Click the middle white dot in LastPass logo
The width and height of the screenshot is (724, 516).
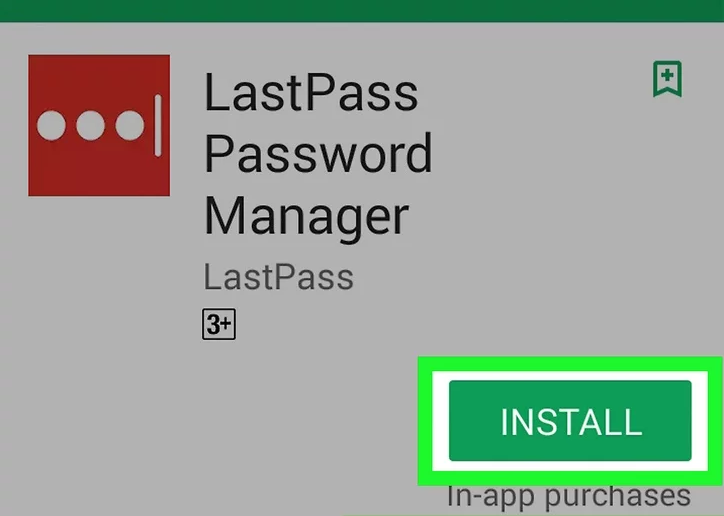90,125
